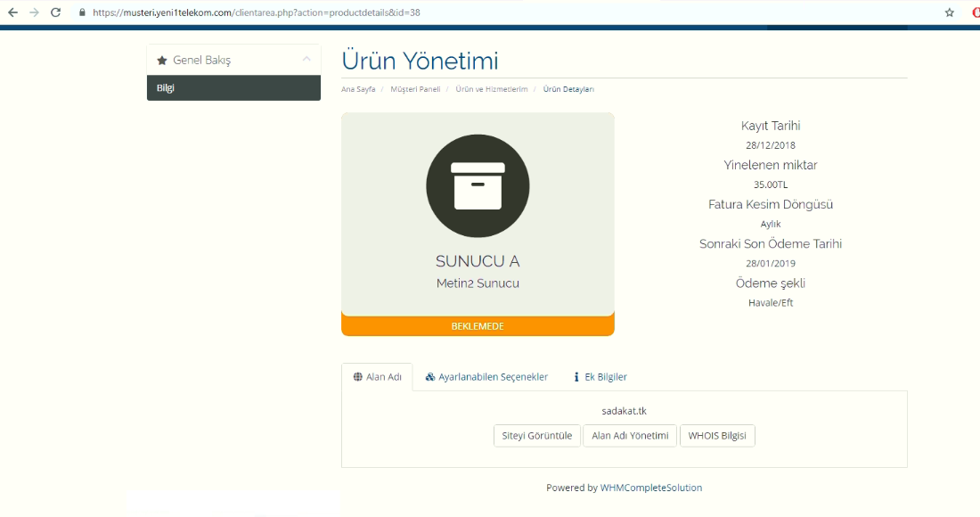
Task: Open the WHMCompleteSolution link
Action: point(650,488)
